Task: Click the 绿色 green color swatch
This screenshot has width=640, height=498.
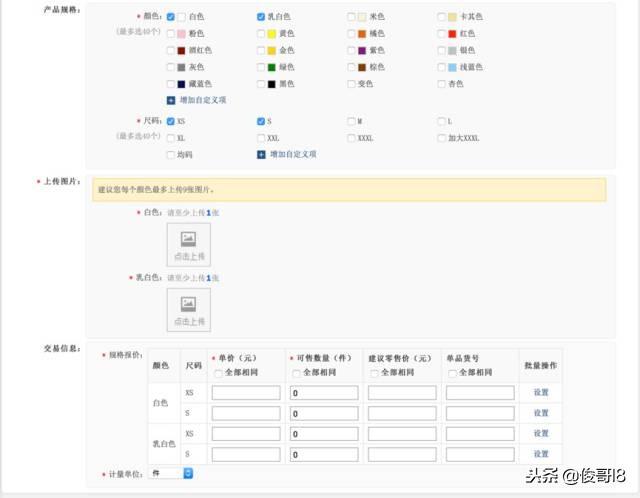Action: pyautogui.click(x=271, y=67)
